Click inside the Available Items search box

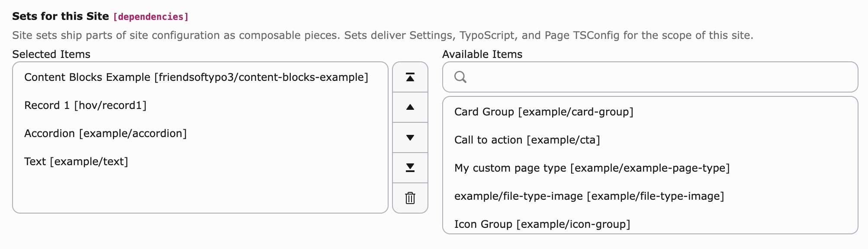pyautogui.click(x=606, y=77)
